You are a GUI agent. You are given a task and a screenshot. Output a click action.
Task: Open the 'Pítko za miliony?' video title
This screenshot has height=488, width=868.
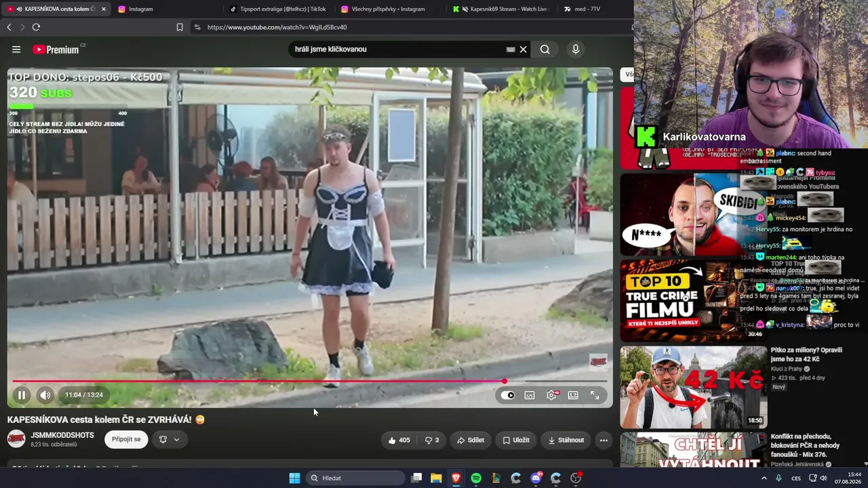[806, 354]
